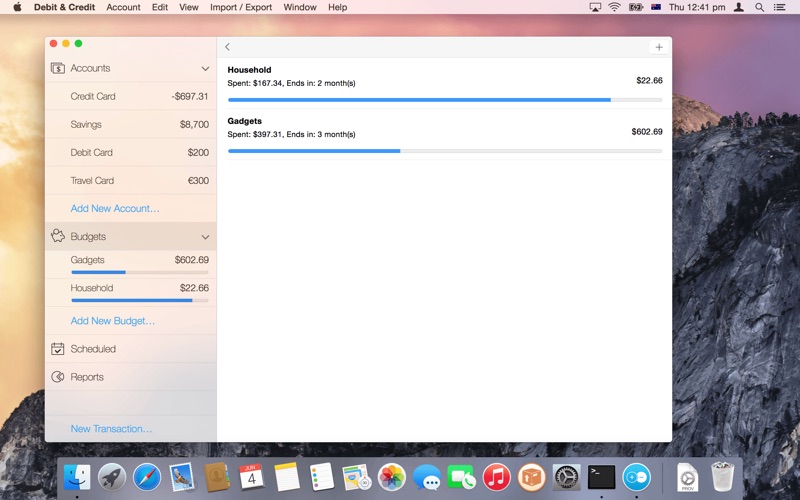Collapse the Accounts section chevron
This screenshot has height=500, width=800.
[205, 69]
